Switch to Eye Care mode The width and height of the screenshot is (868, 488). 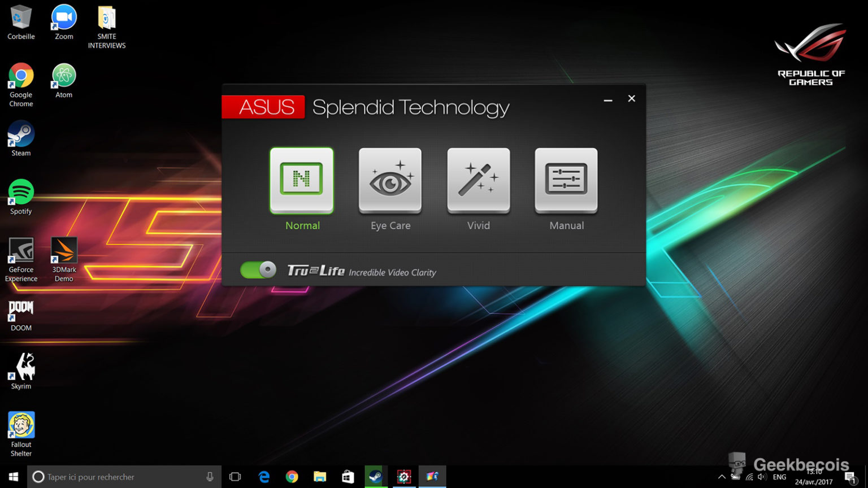coord(390,180)
